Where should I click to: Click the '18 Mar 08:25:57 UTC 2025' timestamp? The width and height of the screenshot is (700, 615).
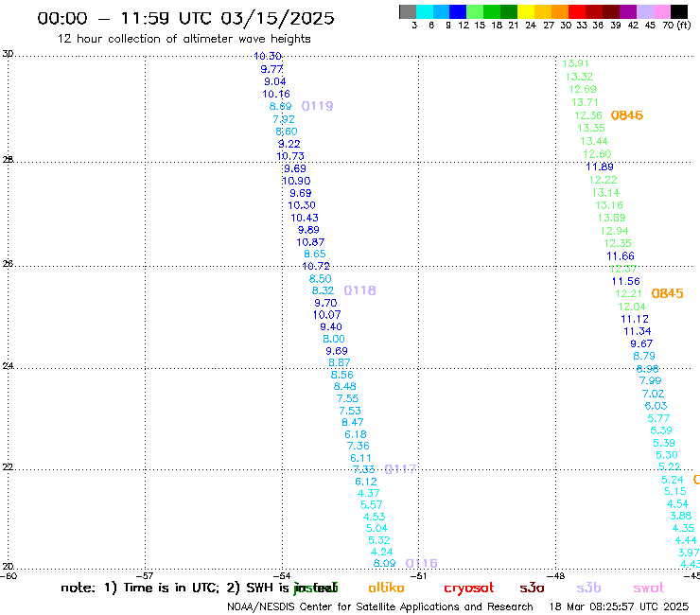coord(619,607)
